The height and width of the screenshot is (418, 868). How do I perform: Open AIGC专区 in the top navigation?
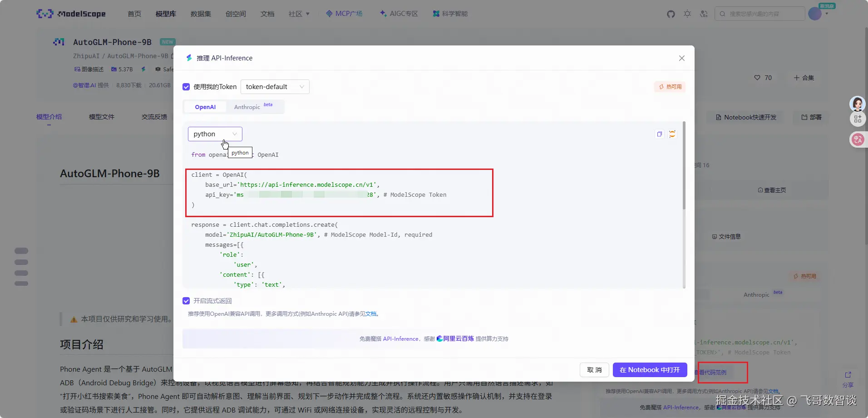pos(399,14)
